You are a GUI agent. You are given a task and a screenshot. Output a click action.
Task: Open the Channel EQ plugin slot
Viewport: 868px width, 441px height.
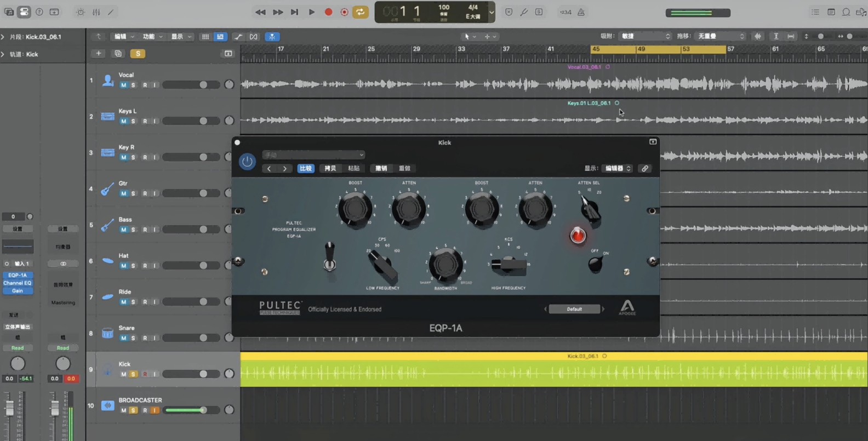tap(18, 283)
